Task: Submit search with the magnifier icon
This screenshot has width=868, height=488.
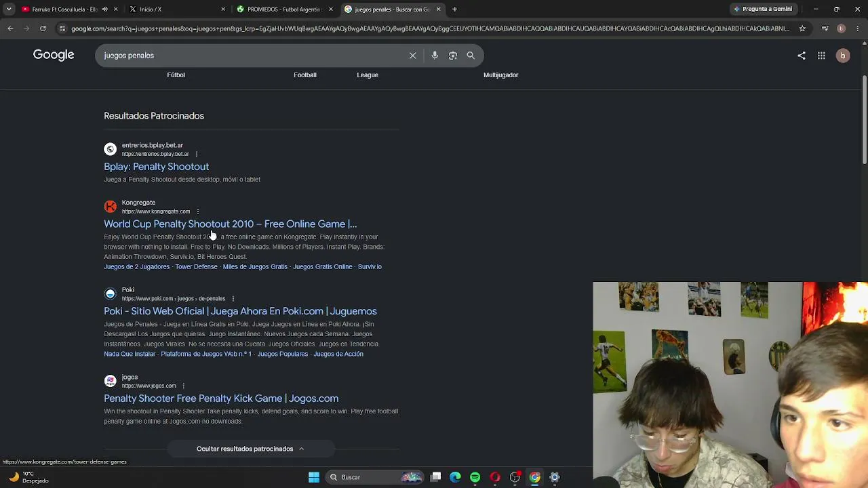Action: click(471, 56)
